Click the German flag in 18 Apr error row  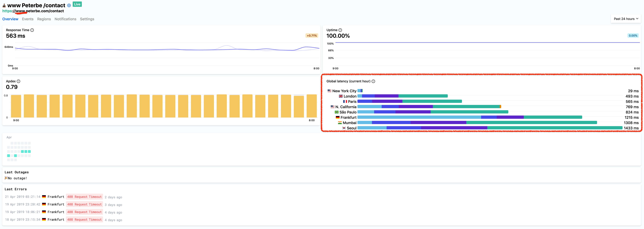(44, 220)
